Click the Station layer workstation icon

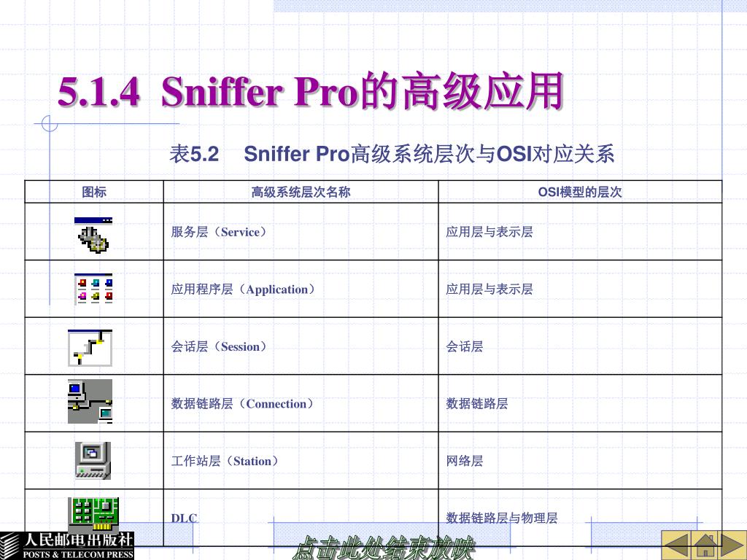coord(93,461)
